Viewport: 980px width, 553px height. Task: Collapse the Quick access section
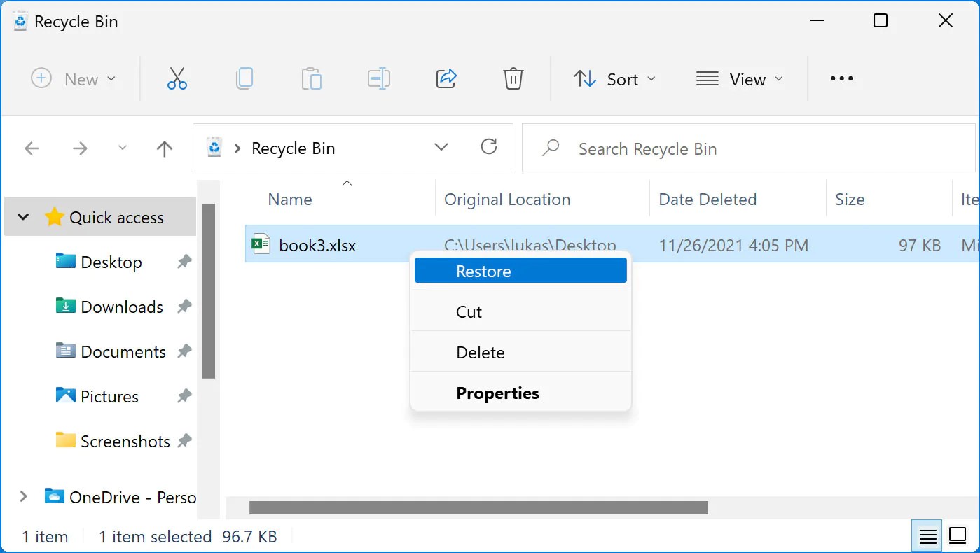click(23, 217)
